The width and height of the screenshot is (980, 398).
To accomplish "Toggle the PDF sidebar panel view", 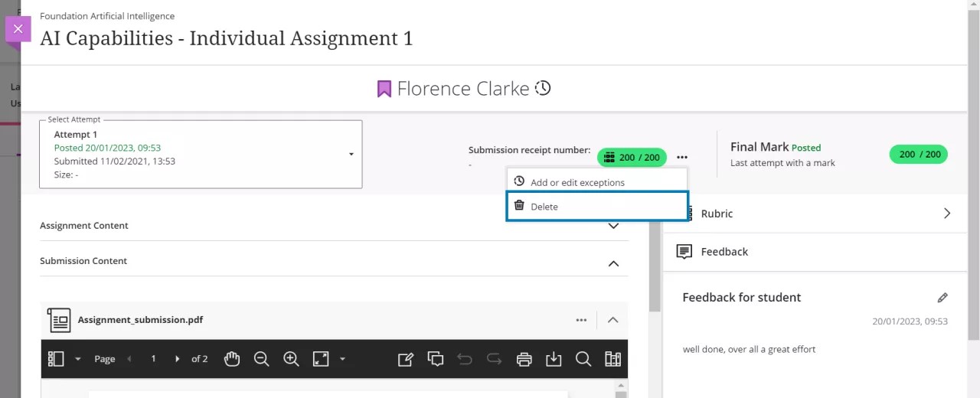I will [56, 359].
